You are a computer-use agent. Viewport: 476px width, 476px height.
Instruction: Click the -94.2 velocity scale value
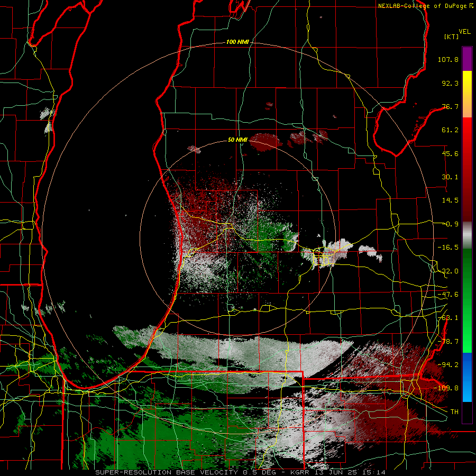coord(448,364)
